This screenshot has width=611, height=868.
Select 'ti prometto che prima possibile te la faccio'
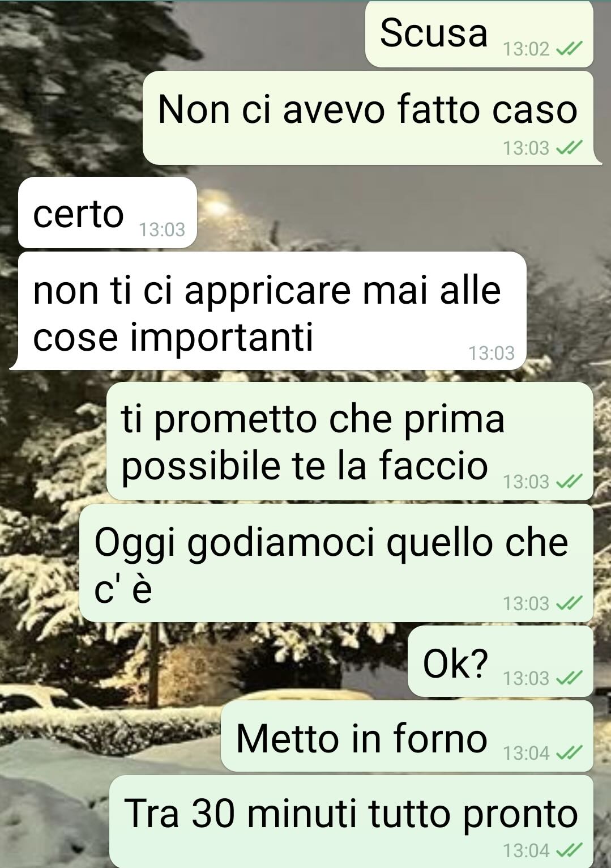(350, 441)
